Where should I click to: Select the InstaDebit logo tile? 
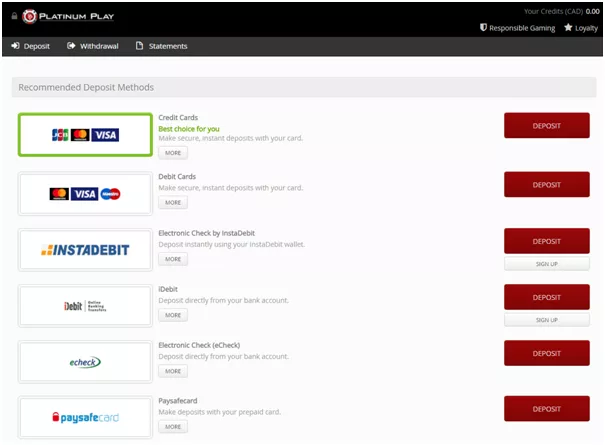(x=85, y=250)
